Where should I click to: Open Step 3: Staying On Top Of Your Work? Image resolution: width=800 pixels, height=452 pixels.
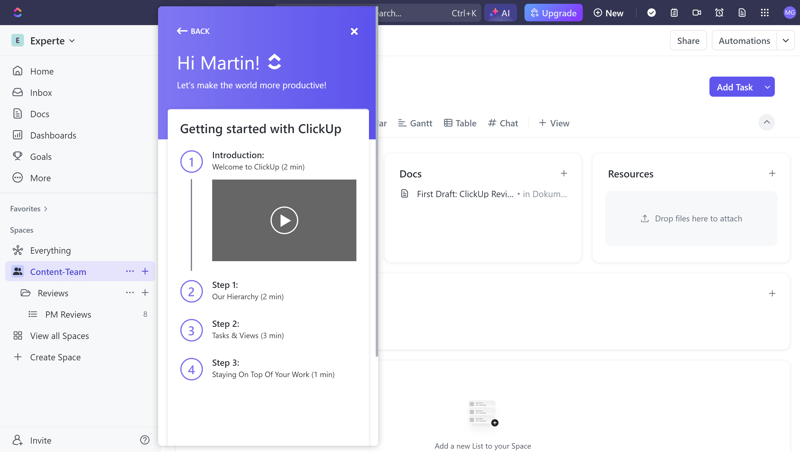(x=273, y=368)
